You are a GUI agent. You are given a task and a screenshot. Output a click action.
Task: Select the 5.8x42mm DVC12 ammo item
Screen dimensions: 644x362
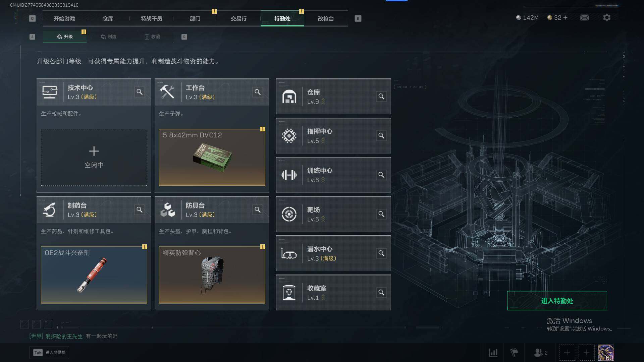pyautogui.click(x=212, y=157)
